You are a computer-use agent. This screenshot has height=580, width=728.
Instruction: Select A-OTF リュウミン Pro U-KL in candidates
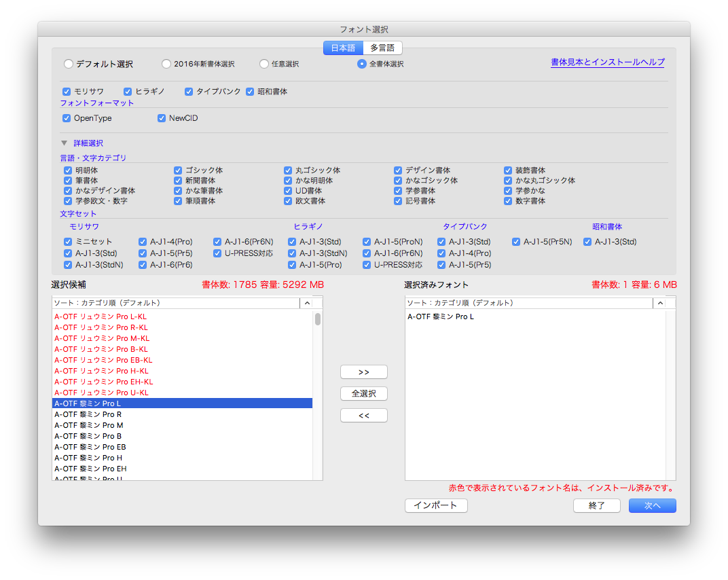tap(183, 393)
